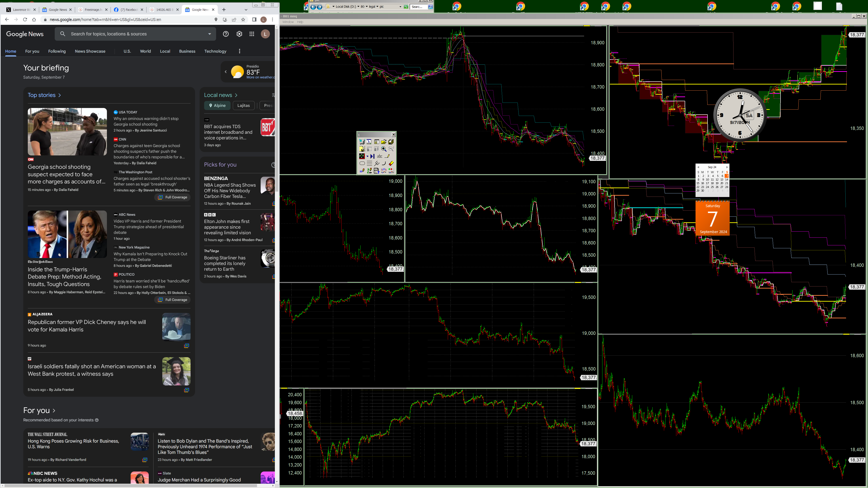This screenshot has width=868, height=488.
Task: Open the Window menu in chart app
Action: click(x=288, y=22)
